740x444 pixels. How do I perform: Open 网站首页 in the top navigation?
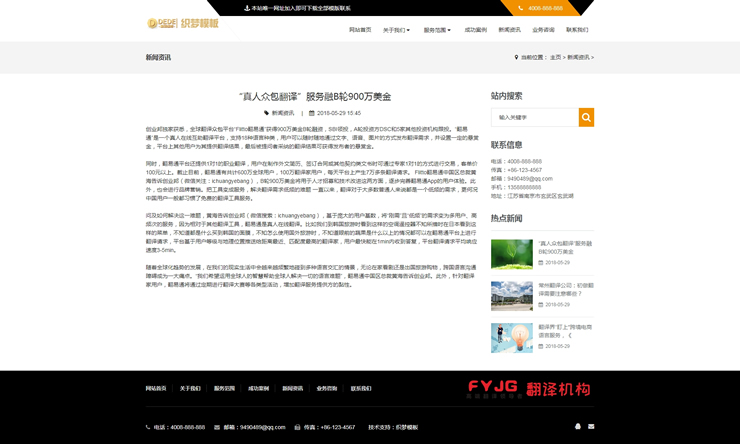(x=360, y=30)
